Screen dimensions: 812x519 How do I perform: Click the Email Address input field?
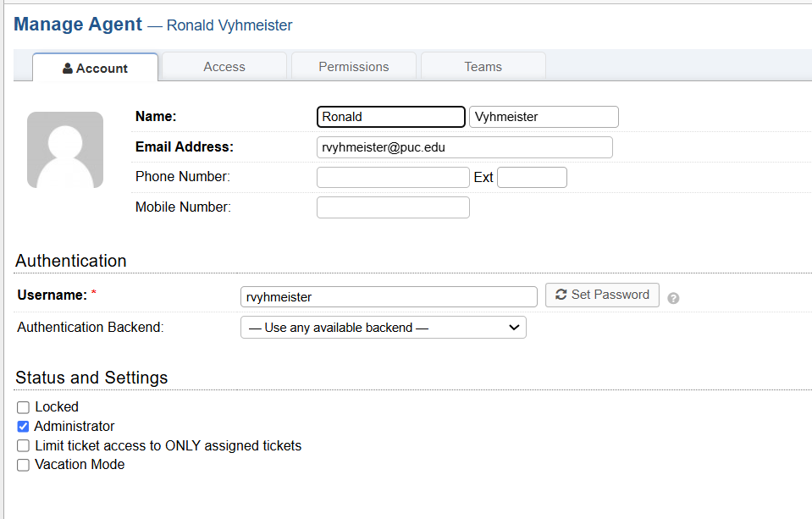click(x=464, y=147)
